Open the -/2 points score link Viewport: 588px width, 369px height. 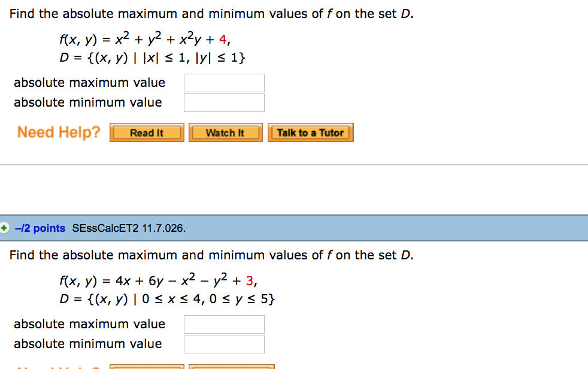pos(40,228)
